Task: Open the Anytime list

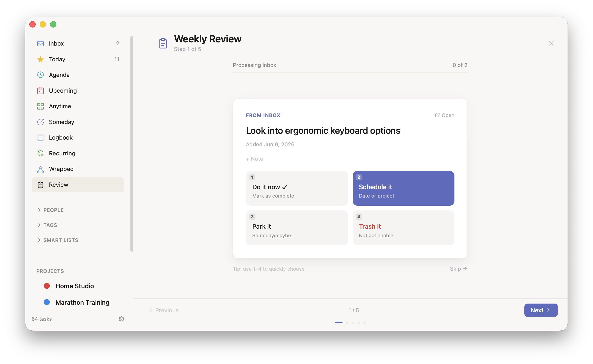Action: tap(78, 106)
